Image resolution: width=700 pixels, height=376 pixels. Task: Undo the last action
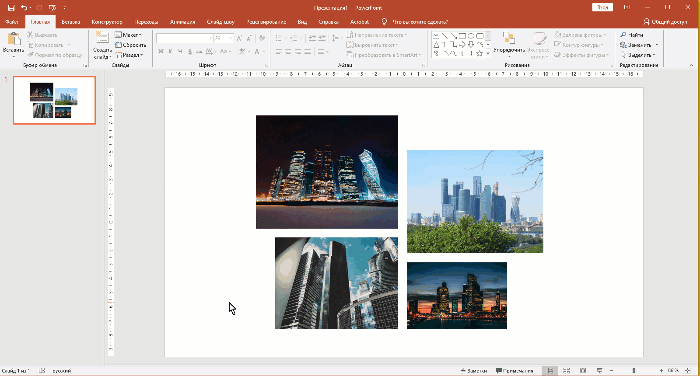click(24, 8)
